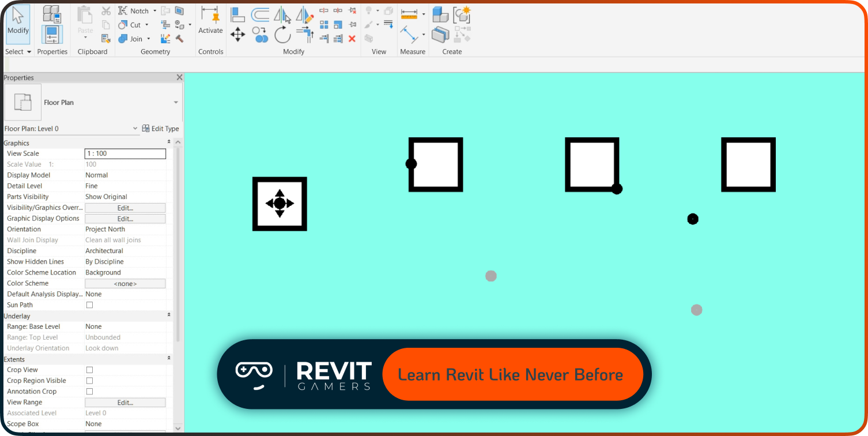Image resolution: width=868 pixels, height=436 pixels.
Task: Select the Modify arrow tool
Action: (18, 23)
